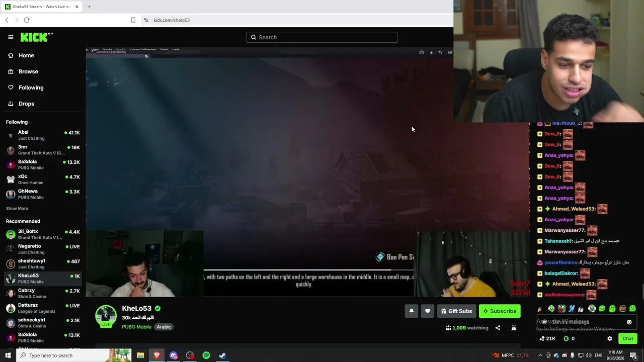Click the Arabic language tag
The height and width of the screenshot is (362, 644).
point(164,327)
